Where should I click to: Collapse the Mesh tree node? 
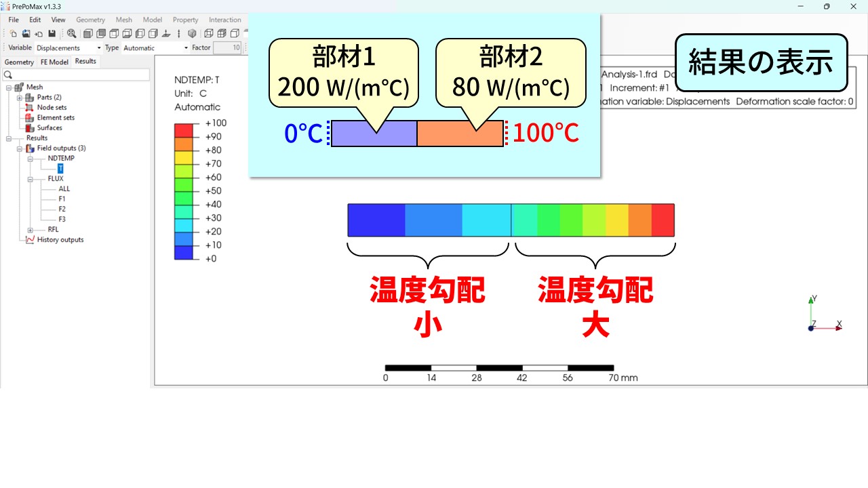tap(9, 87)
